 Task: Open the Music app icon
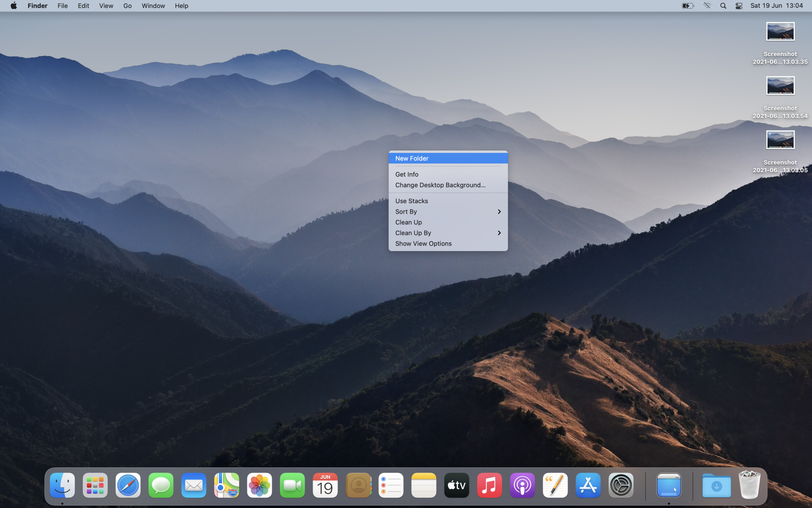pyautogui.click(x=489, y=485)
